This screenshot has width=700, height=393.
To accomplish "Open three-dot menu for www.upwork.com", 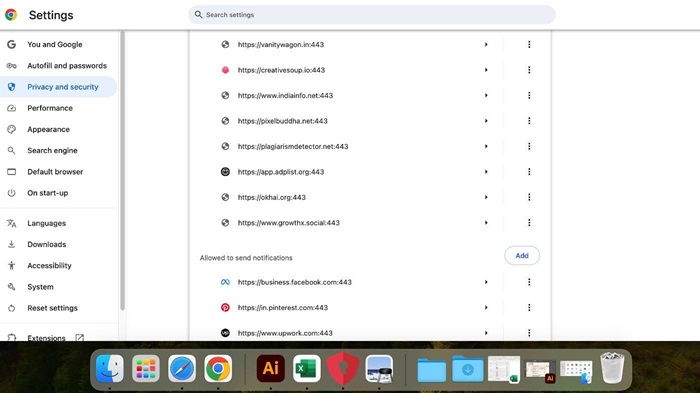I will pyautogui.click(x=529, y=333).
